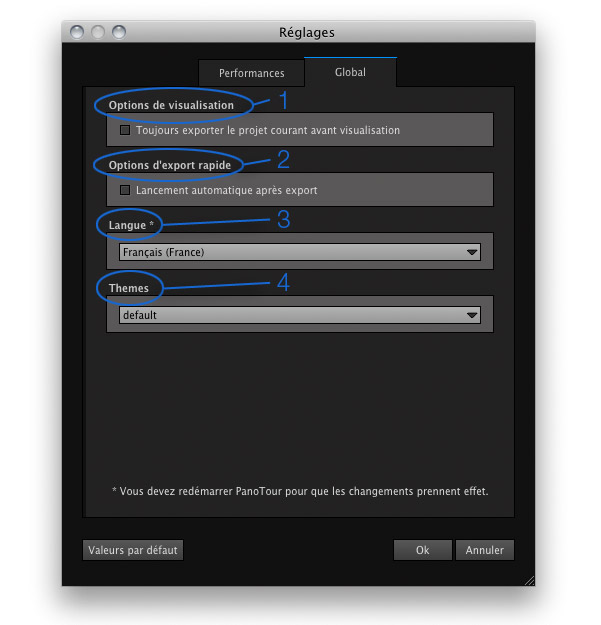
Task: Click the Options de visualisation heading
Action: [171, 105]
